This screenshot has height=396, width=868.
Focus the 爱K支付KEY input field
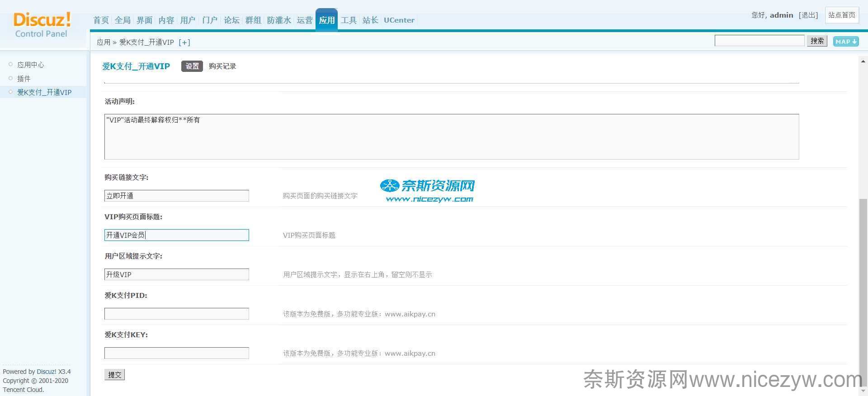(x=176, y=353)
